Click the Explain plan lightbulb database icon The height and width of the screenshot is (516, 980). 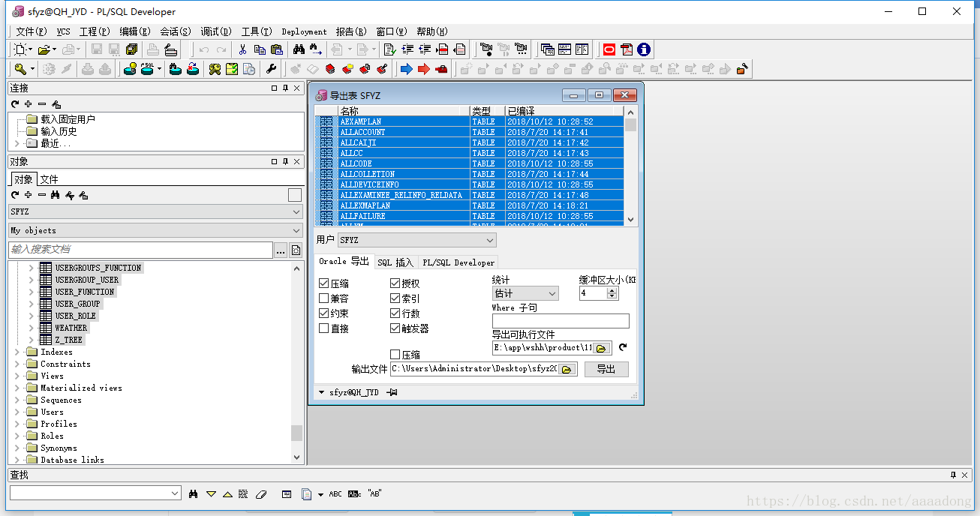pos(128,69)
